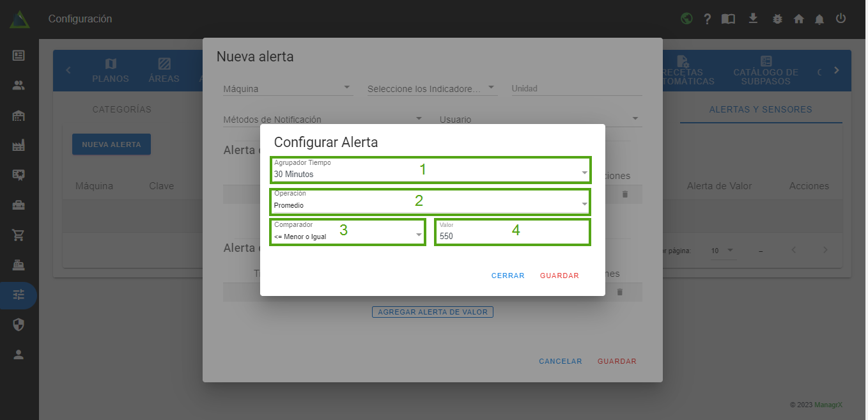Click the Agregar Alerta de Valor button
868x420 pixels.
click(x=432, y=312)
